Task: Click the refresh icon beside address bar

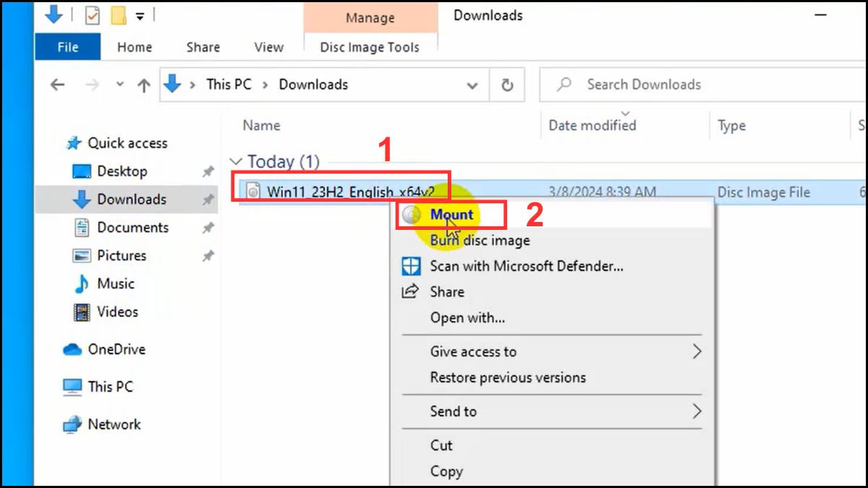Action: click(x=507, y=85)
